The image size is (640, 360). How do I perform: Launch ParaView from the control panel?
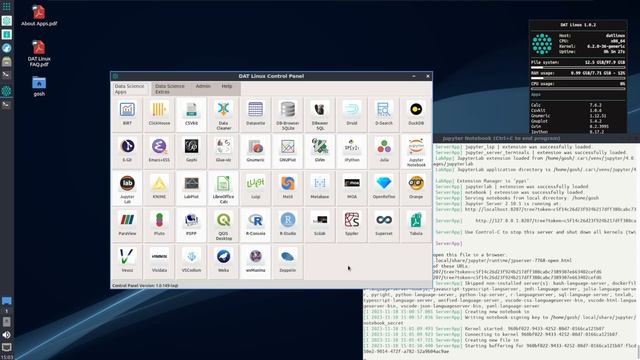click(127, 225)
